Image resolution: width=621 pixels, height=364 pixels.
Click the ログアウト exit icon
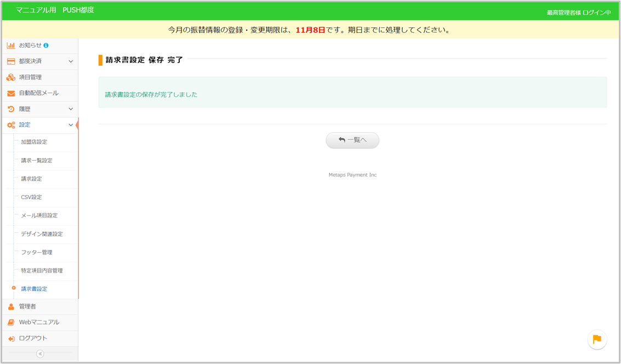click(11, 339)
